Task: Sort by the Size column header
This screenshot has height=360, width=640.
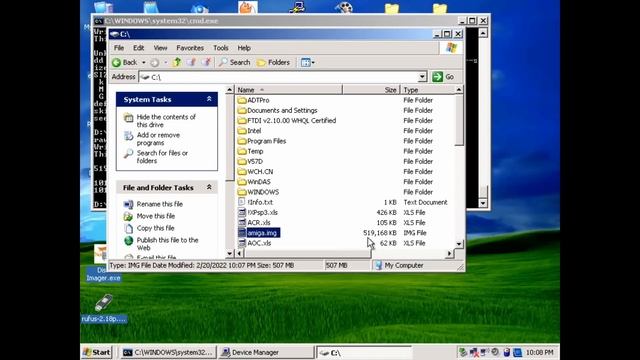Action: pyautogui.click(x=371, y=90)
